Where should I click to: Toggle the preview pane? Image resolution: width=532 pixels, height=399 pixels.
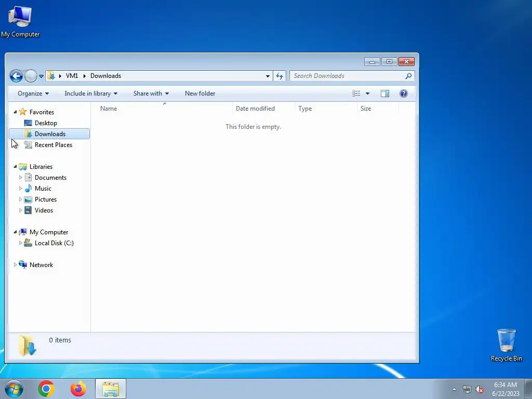pos(385,94)
